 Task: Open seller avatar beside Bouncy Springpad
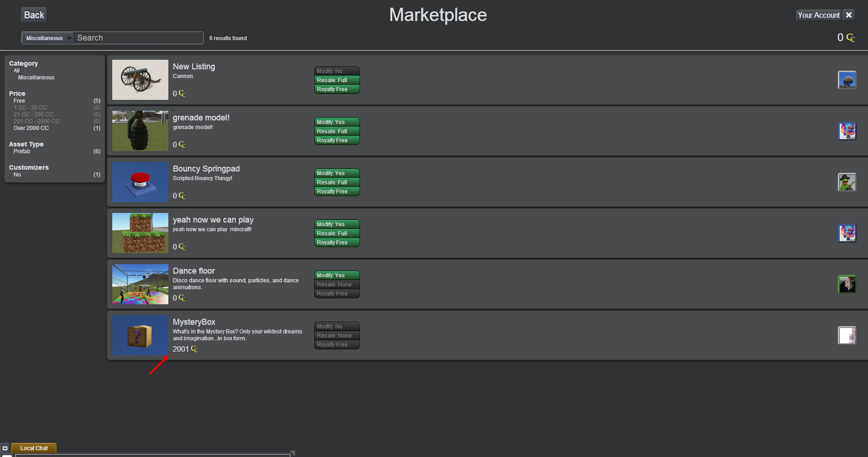tap(847, 182)
